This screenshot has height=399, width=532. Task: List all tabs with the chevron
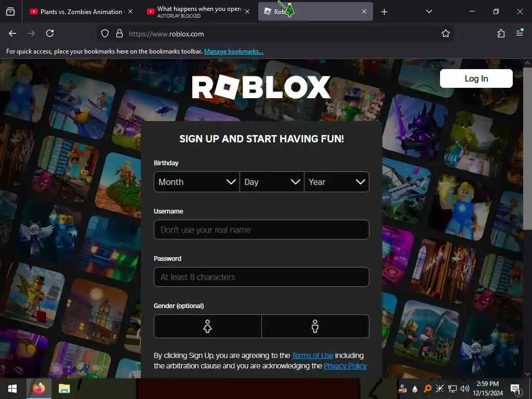(429, 11)
